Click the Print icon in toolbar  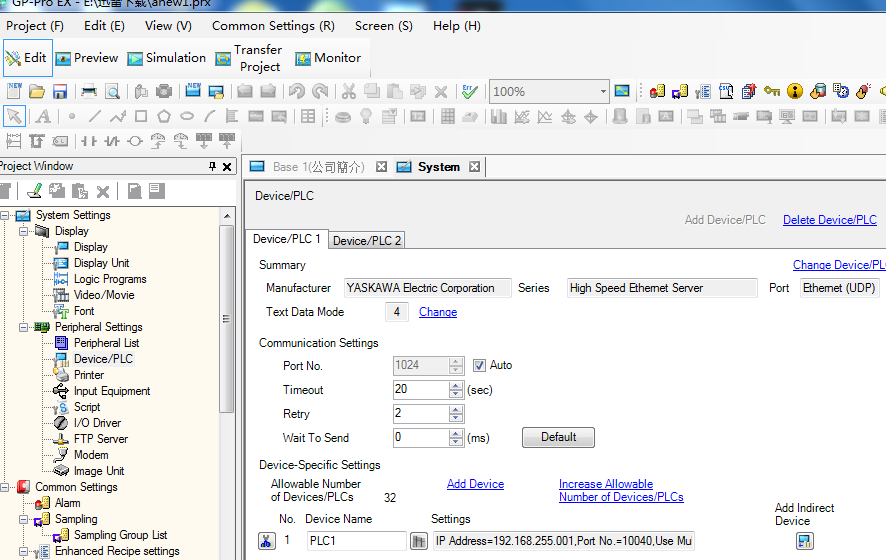click(88, 92)
